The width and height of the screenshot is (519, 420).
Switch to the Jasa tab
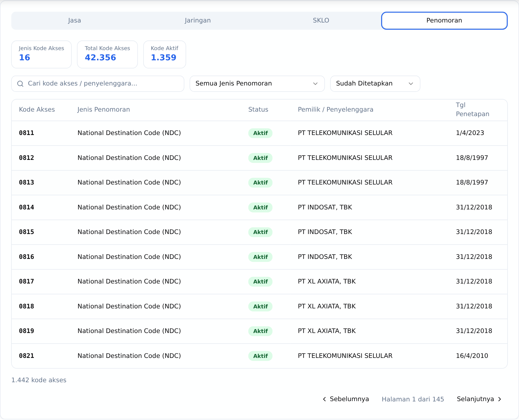pos(74,21)
